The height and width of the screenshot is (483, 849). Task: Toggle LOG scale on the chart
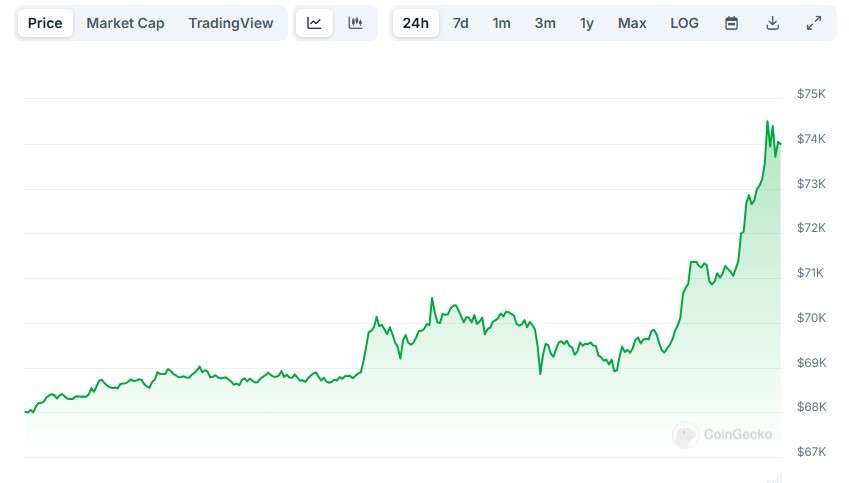tap(685, 23)
